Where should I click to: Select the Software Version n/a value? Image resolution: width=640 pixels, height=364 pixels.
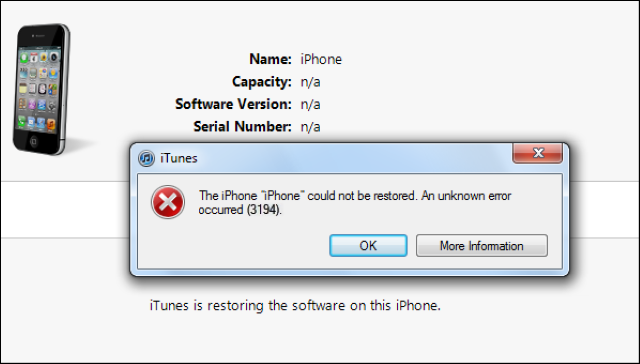311,104
